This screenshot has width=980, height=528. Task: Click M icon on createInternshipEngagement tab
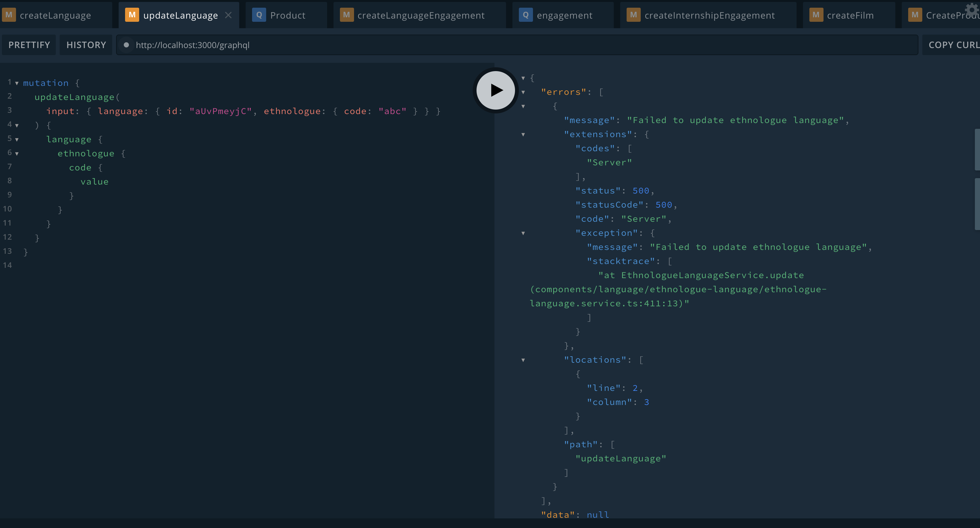click(633, 15)
